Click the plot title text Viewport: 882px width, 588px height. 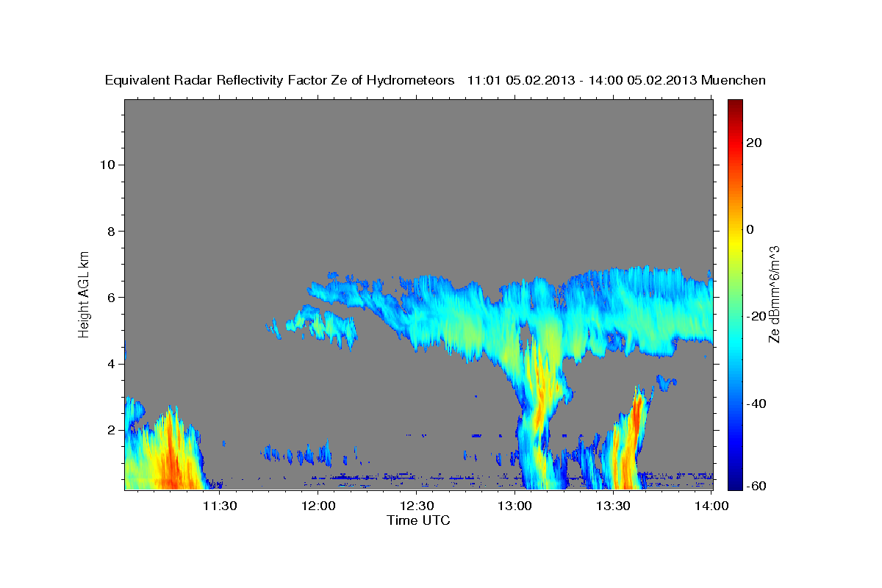(x=436, y=80)
